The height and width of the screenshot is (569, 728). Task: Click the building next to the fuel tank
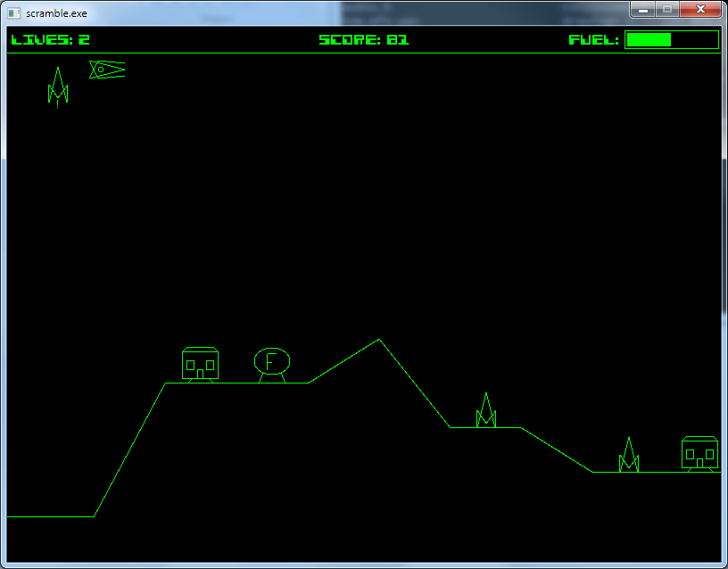pyautogui.click(x=200, y=364)
